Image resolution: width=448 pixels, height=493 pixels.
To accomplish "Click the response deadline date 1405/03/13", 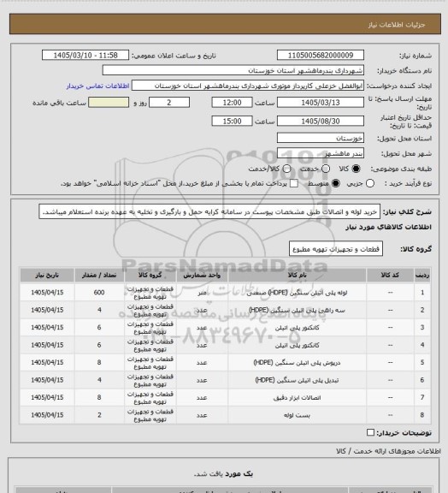I will [x=321, y=103].
